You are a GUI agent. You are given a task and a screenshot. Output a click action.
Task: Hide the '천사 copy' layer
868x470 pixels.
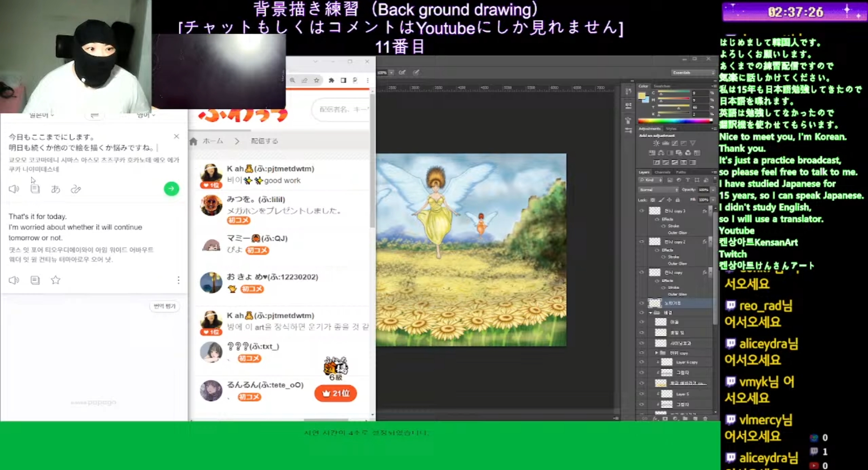[x=642, y=272]
